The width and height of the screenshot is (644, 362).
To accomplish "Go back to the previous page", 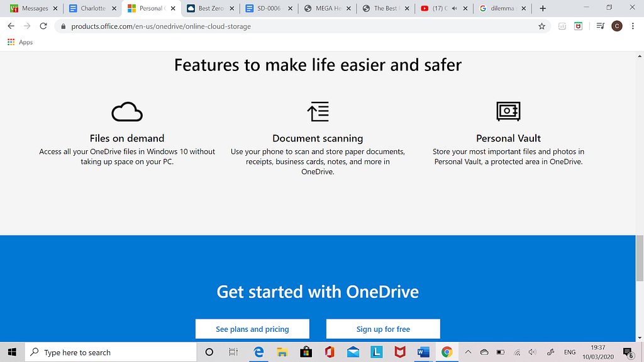I will point(11,26).
